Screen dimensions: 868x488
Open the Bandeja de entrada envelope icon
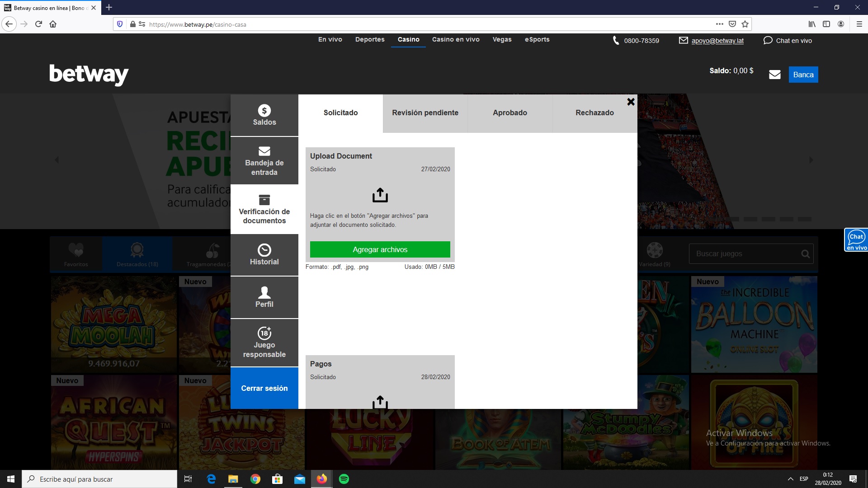[x=264, y=151]
